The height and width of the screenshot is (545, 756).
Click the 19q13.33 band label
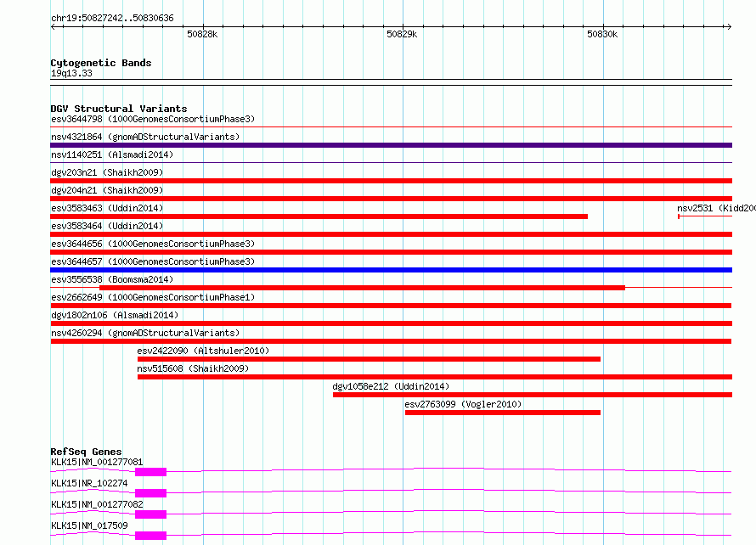pos(71,73)
